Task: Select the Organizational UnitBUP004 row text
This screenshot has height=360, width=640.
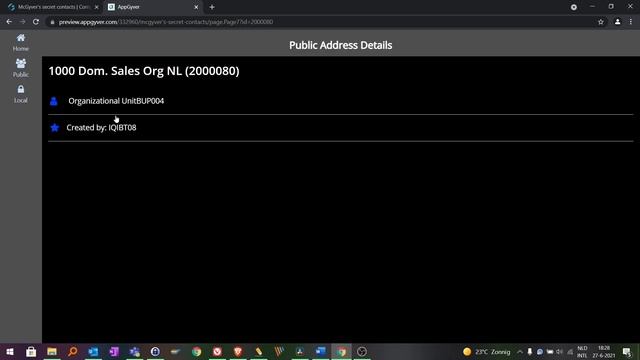Action: click(x=116, y=101)
